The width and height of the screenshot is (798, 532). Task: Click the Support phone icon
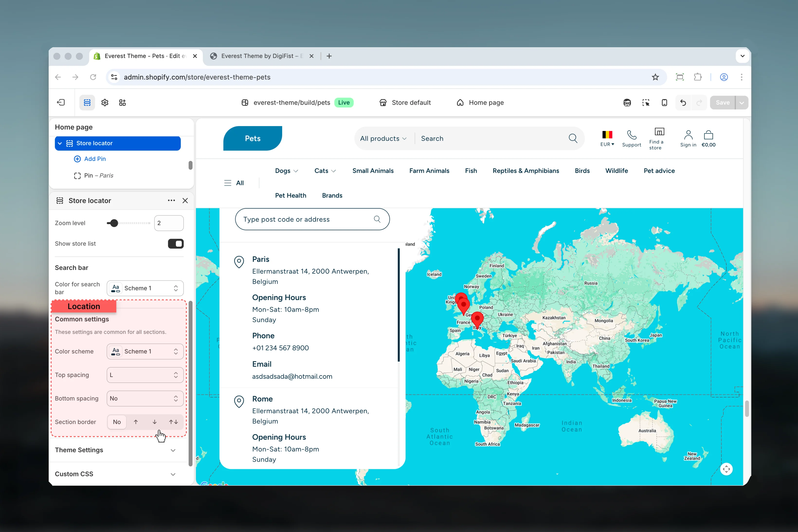632,135
